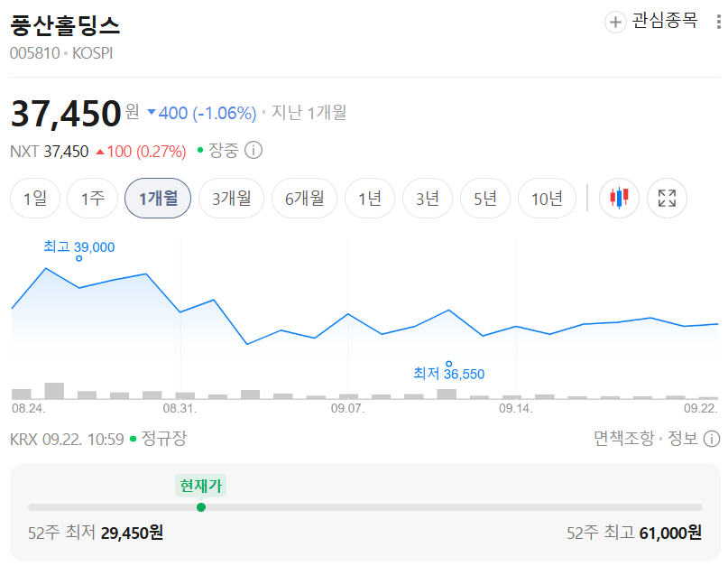728x566 pixels.
Task: Select the 1주 period tab
Action: (x=92, y=199)
